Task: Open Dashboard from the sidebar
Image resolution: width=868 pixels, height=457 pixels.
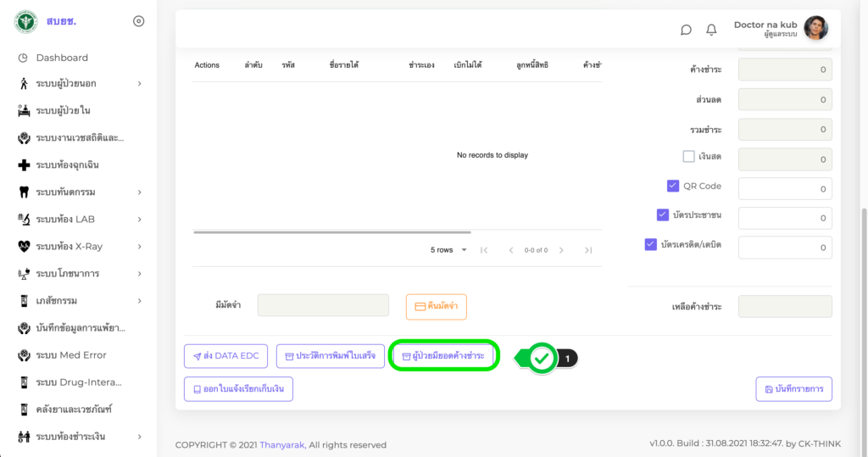Action: click(62, 58)
